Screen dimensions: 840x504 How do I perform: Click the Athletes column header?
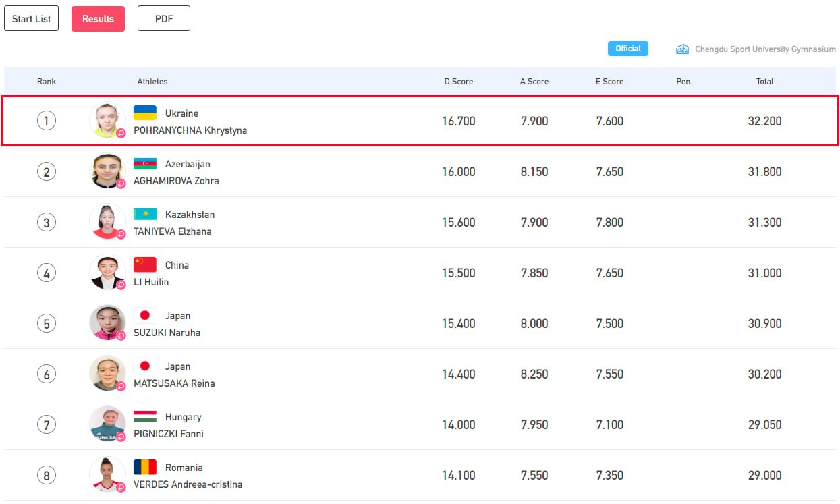coord(152,81)
